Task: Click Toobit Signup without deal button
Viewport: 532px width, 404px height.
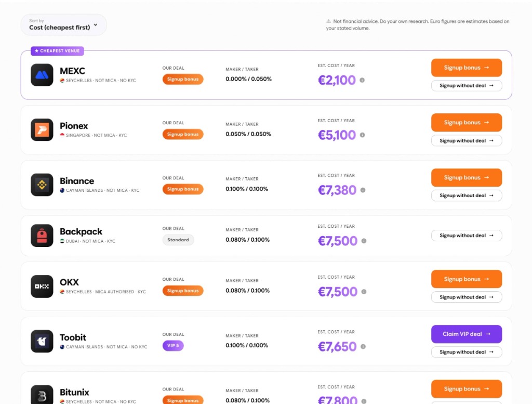Action: [x=467, y=352]
